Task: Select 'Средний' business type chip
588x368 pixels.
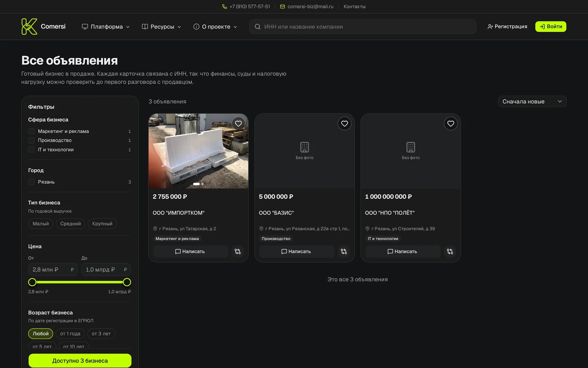Action: tap(70, 224)
